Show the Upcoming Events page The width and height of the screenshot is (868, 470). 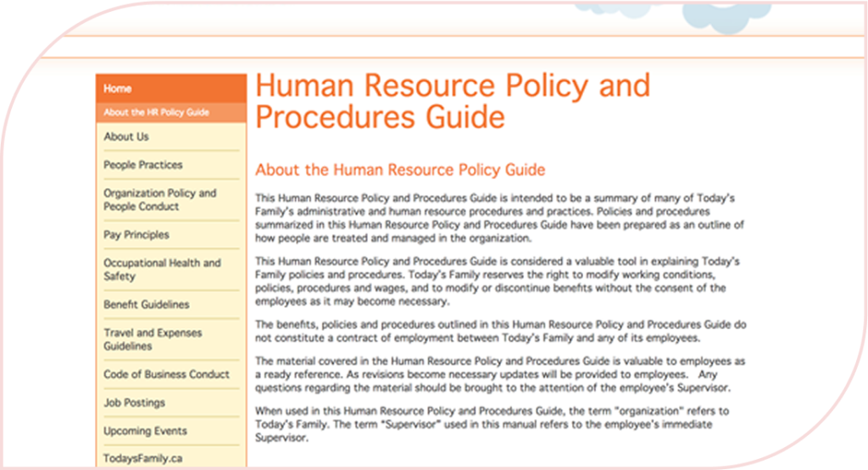[x=143, y=431]
